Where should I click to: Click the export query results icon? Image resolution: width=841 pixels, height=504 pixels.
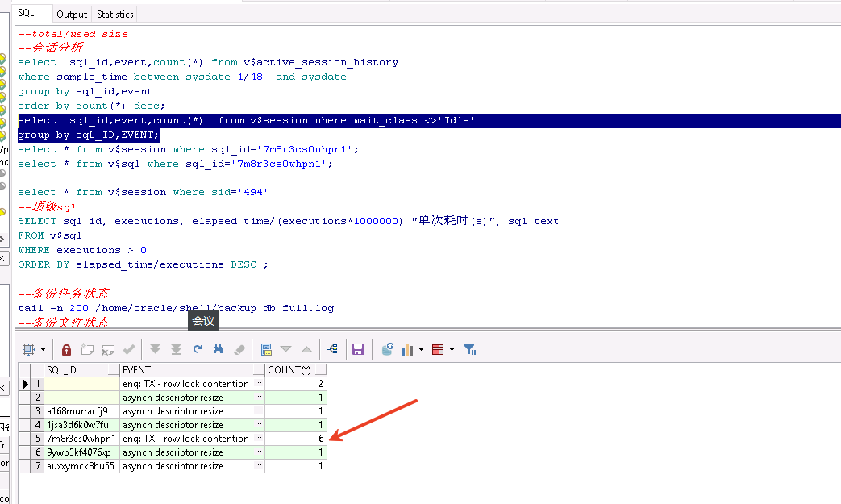[x=387, y=349]
